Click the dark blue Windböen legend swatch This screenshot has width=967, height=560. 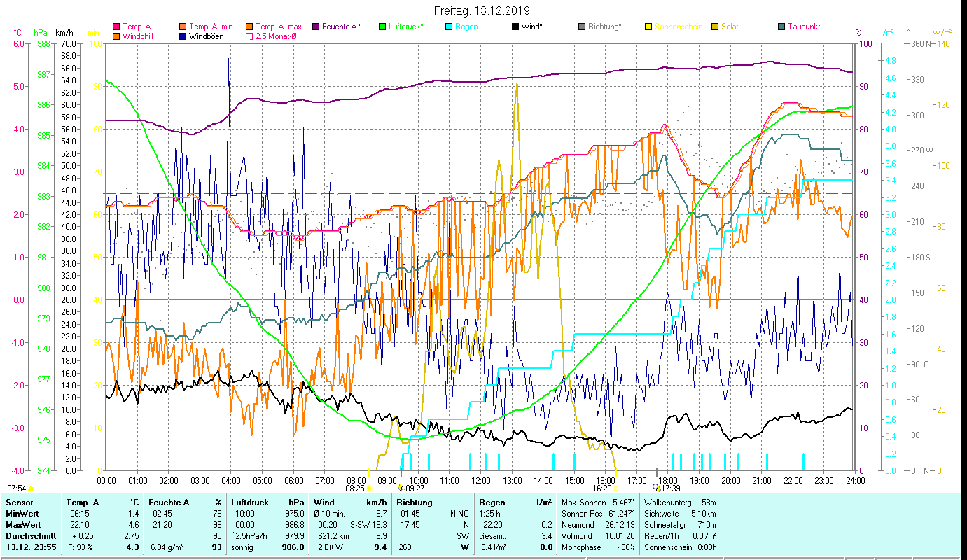183,36
